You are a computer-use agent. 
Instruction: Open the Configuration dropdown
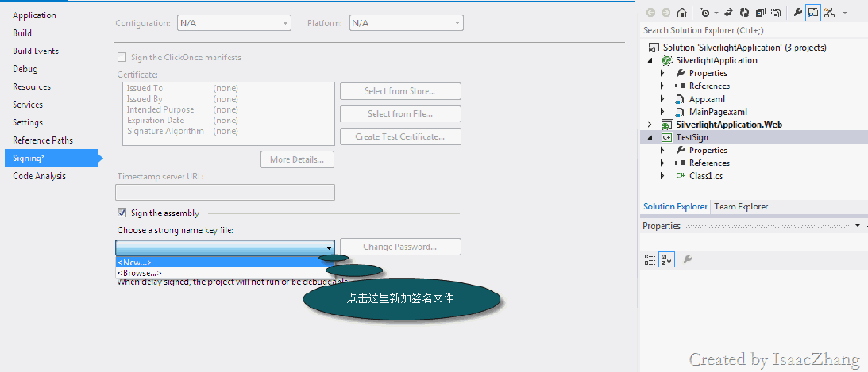tap(234, 23)
